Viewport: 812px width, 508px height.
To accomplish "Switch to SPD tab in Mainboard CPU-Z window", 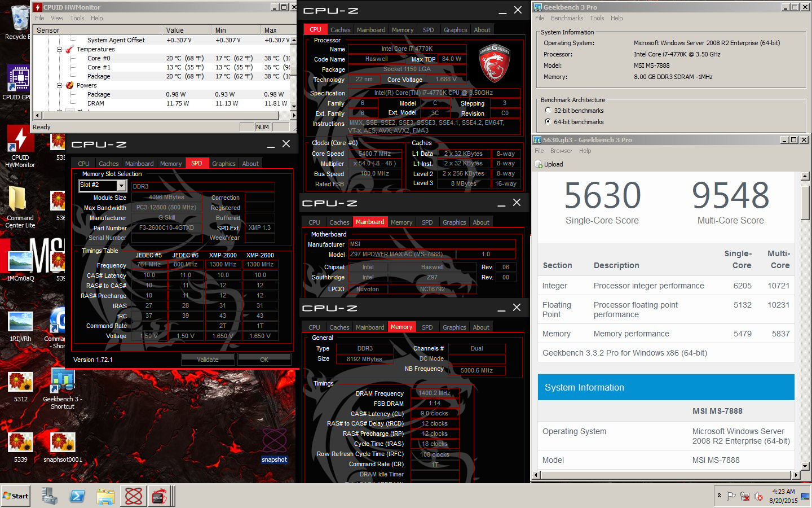I will (x=427, y=222).
